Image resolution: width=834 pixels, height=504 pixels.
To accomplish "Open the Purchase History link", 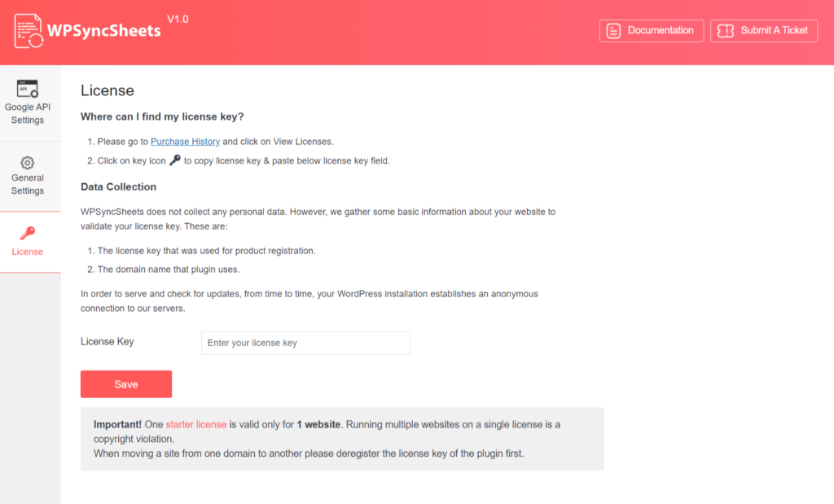I will point(185,142).
